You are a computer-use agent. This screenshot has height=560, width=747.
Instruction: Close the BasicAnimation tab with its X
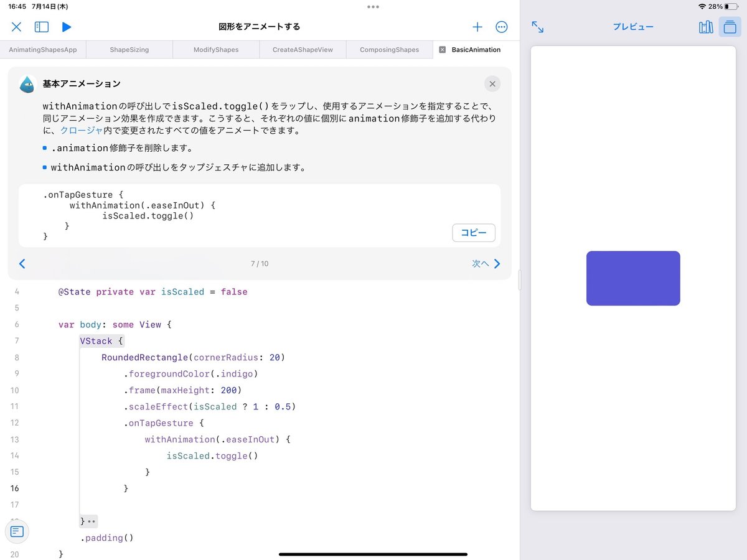coord(443,50)
